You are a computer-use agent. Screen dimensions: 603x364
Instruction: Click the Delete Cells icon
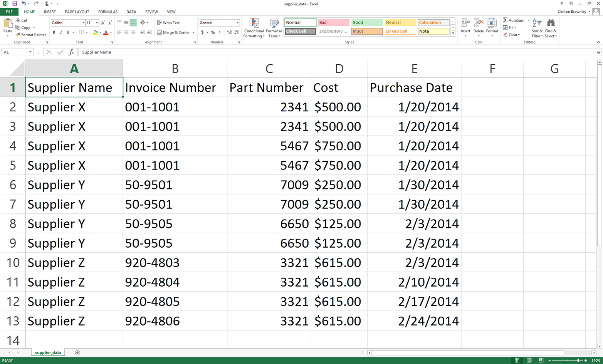click(x=479, y=25)
